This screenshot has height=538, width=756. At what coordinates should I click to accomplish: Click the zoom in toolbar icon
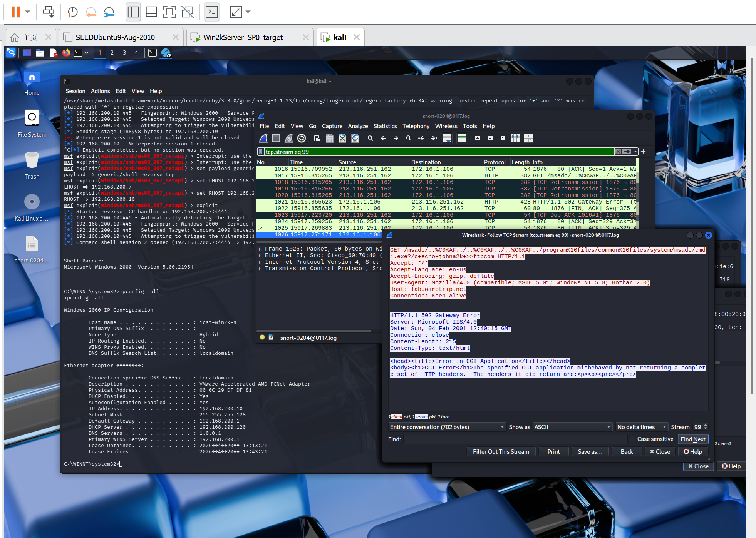click(478, 138)
